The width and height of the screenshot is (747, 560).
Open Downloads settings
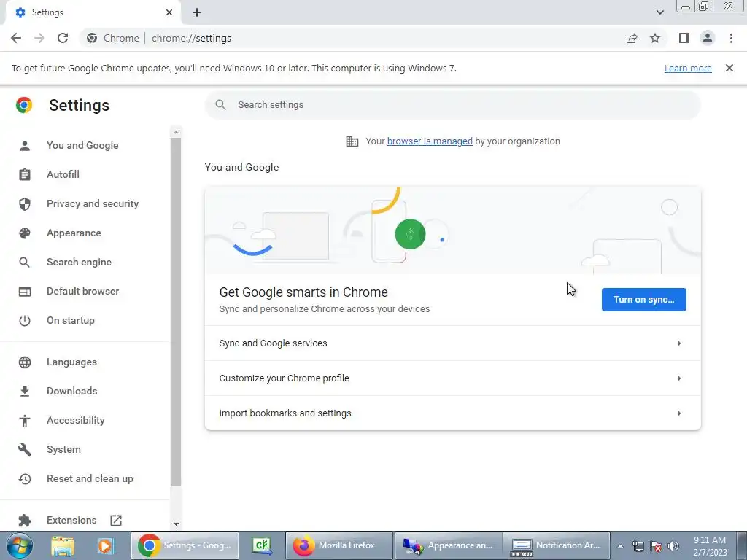coord(72,391)
